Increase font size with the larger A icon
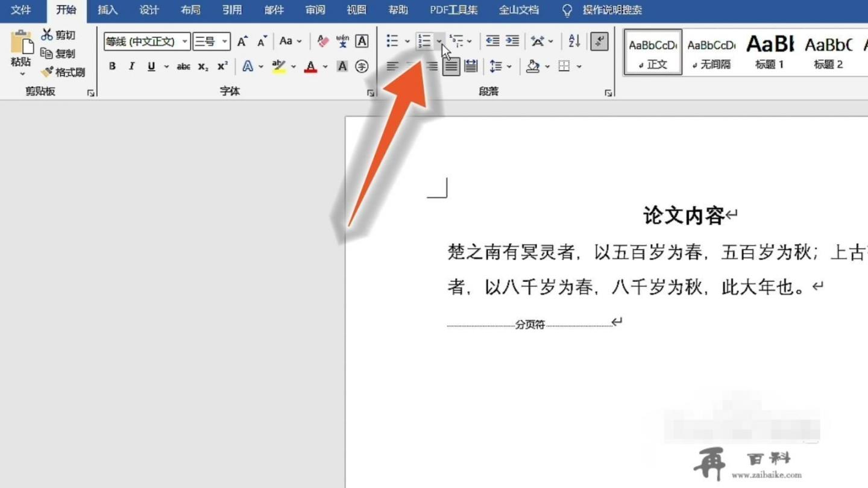 coord(242,42)
